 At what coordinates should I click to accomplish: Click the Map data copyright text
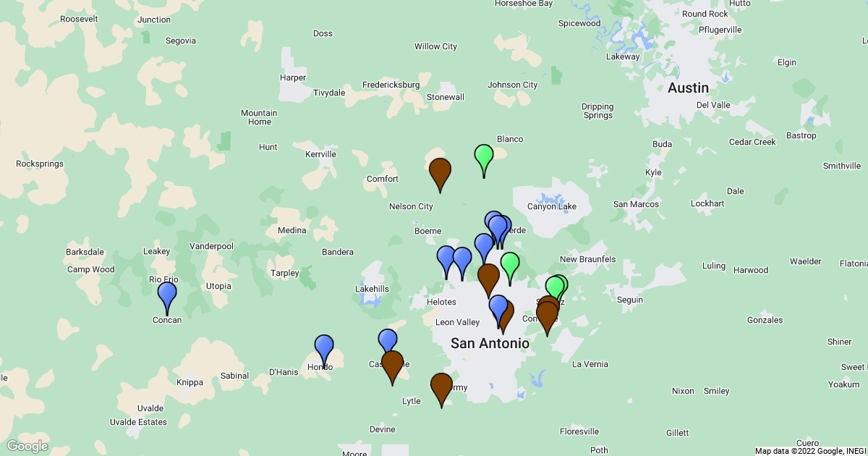coord(811,451)
